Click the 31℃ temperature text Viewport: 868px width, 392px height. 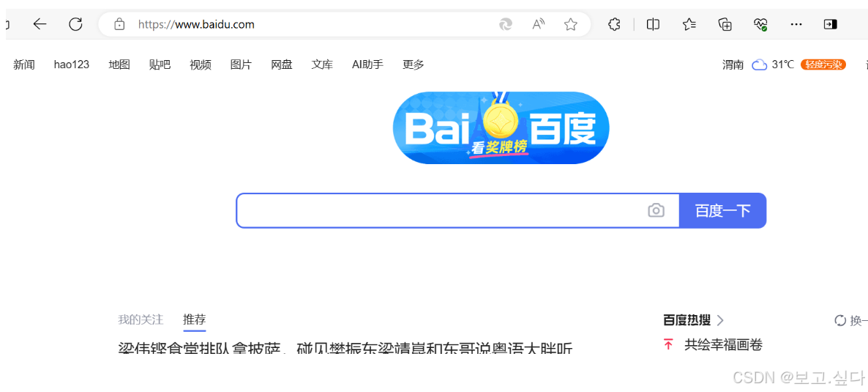[x=783, y=65]
